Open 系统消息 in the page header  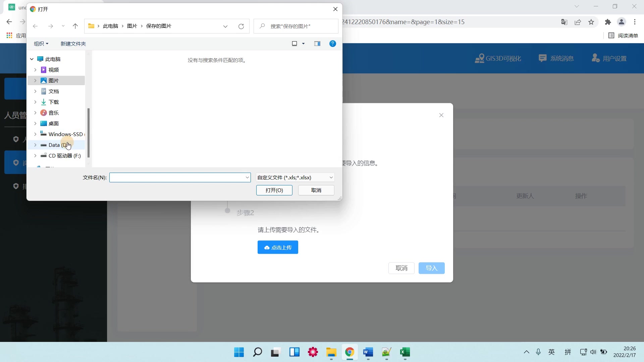tap(556, 58)
